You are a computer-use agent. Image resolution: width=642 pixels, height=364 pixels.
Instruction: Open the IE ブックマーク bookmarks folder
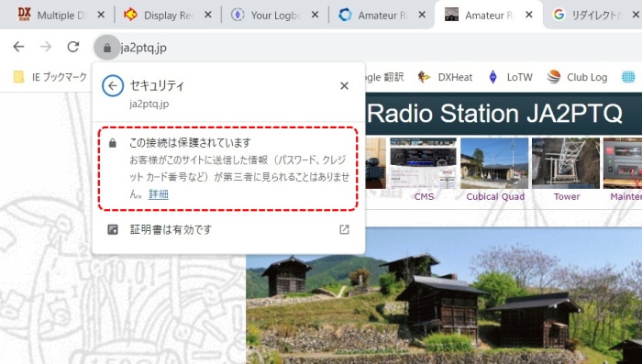click(50, 77)
